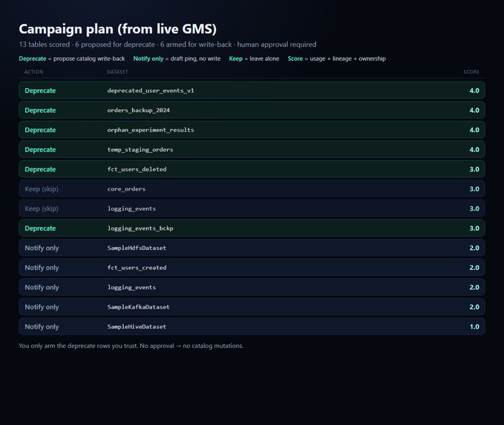Click the SCORE column header
The height and width of the screenshot is (425, 504).
pos(471,72)
